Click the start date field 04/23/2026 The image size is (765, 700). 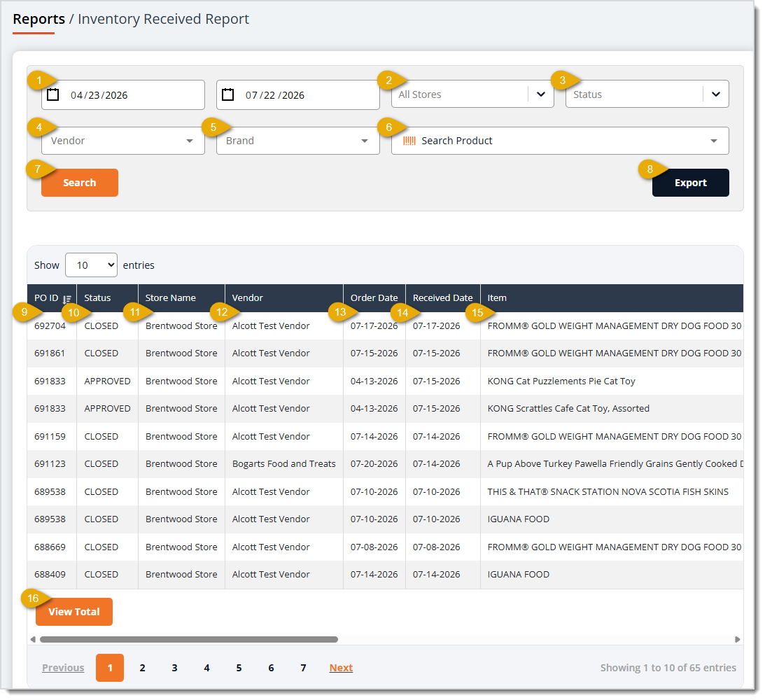point(123,94)
